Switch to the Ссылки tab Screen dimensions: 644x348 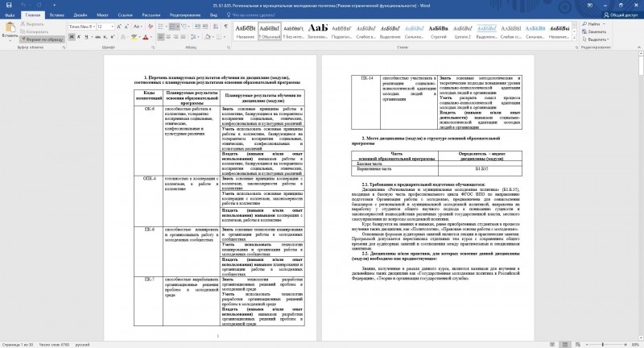point(125,15)
